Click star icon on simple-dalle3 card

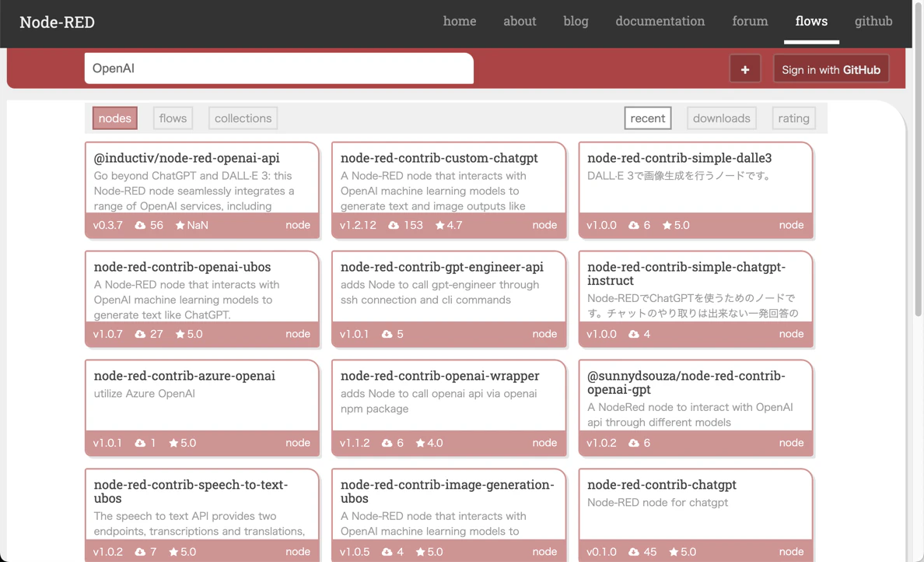pos(667,225)
